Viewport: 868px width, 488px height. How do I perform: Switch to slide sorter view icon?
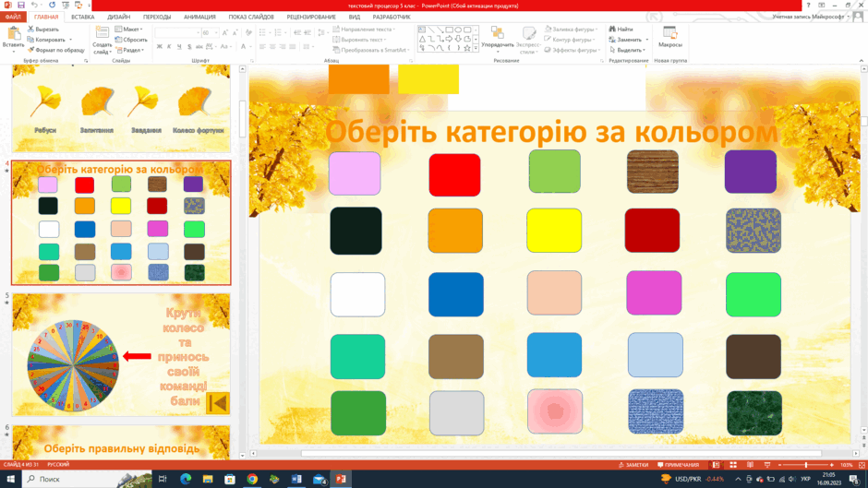pyautogui.click(x=733, y=465)
